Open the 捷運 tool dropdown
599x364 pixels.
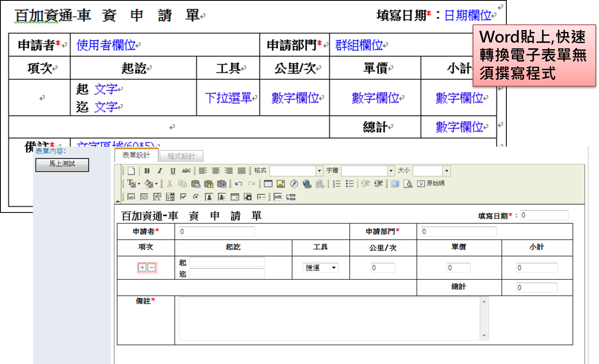[321, 268]
